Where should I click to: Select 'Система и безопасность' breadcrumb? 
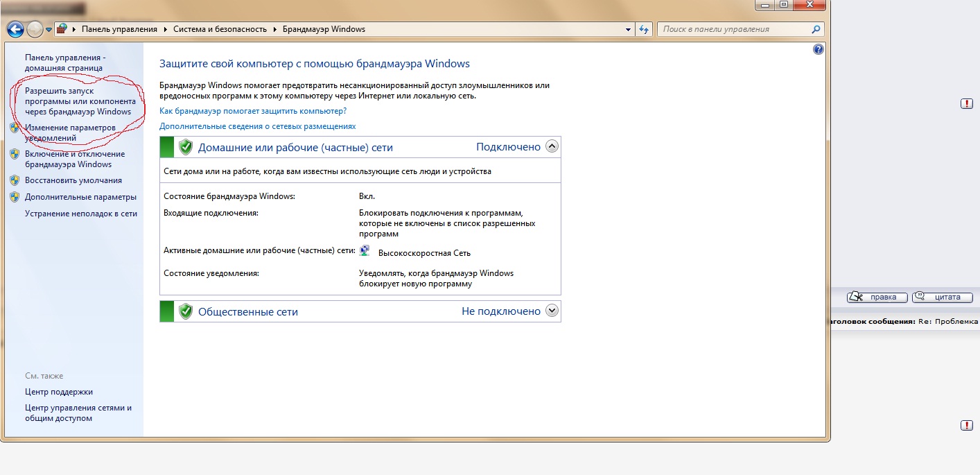pyautogui.click(x=219, y=29)
